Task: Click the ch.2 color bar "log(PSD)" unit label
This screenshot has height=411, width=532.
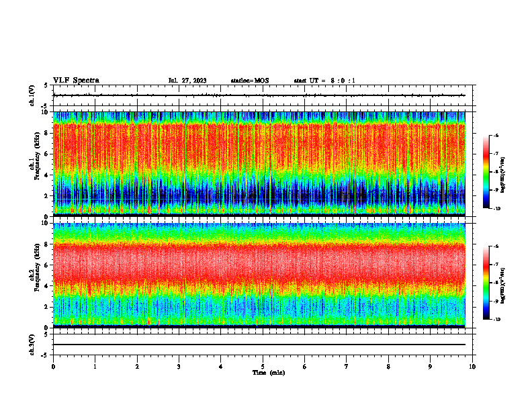Action: click(503, 285)
